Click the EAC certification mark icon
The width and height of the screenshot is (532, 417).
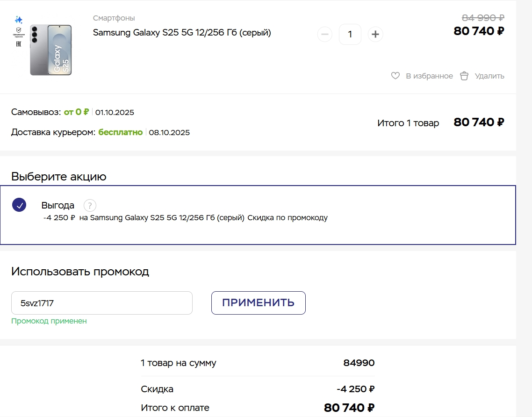pyautogui.click(x=19, y=44)
